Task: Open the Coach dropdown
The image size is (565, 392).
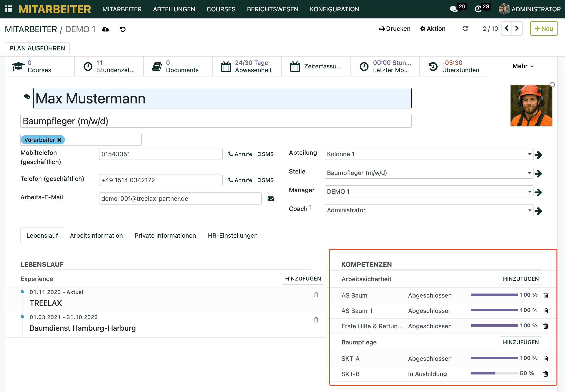Action: 529,210
